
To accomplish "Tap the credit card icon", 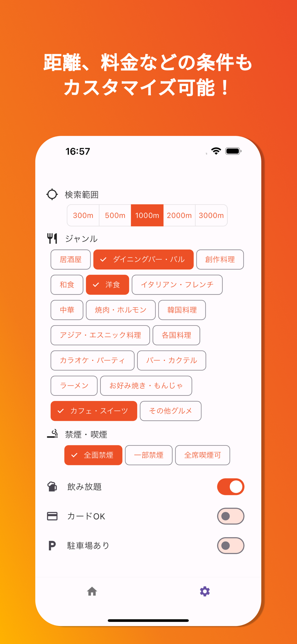I will click(52, 516).
